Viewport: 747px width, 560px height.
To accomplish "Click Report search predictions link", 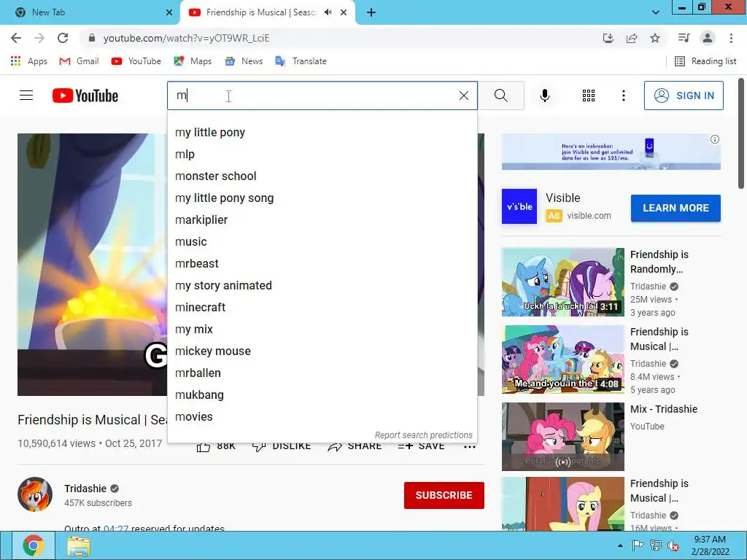I will point(424,435).
